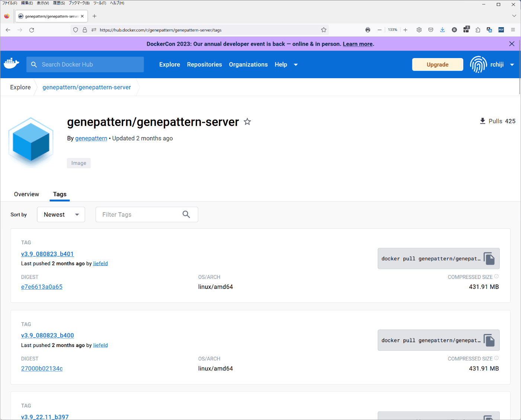Open the Firefox hamburger menu

click(513, 30)
